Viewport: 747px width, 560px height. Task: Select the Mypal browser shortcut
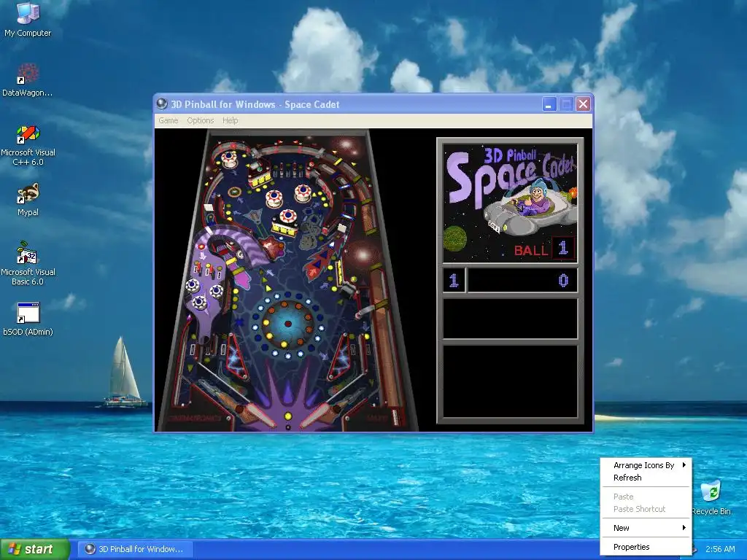tap(28, 200)
